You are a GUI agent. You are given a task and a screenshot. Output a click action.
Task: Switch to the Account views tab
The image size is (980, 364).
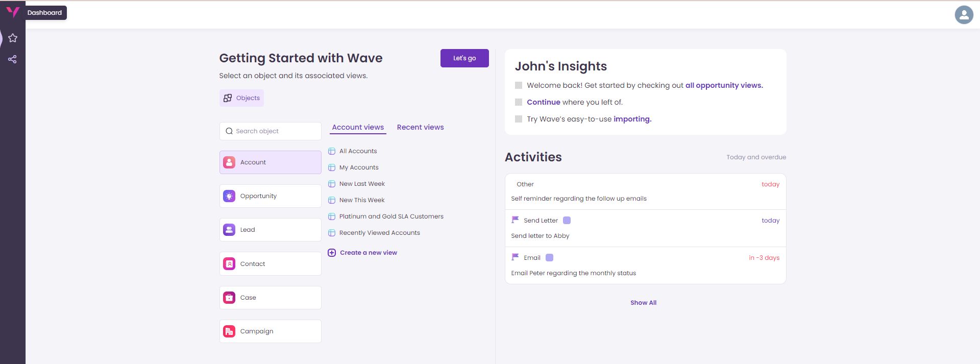coord(358,128)
